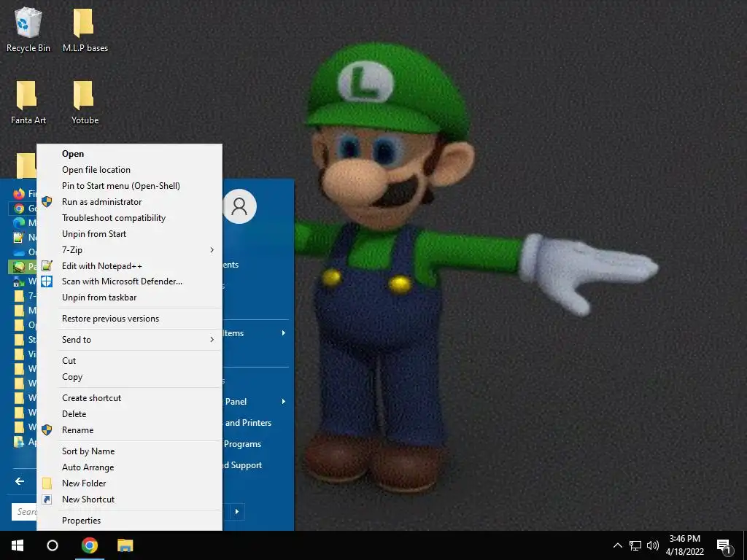This screenshot has height=560, width=747.
Task: Open the notification center icon
Action: click(x=724, y=547)
